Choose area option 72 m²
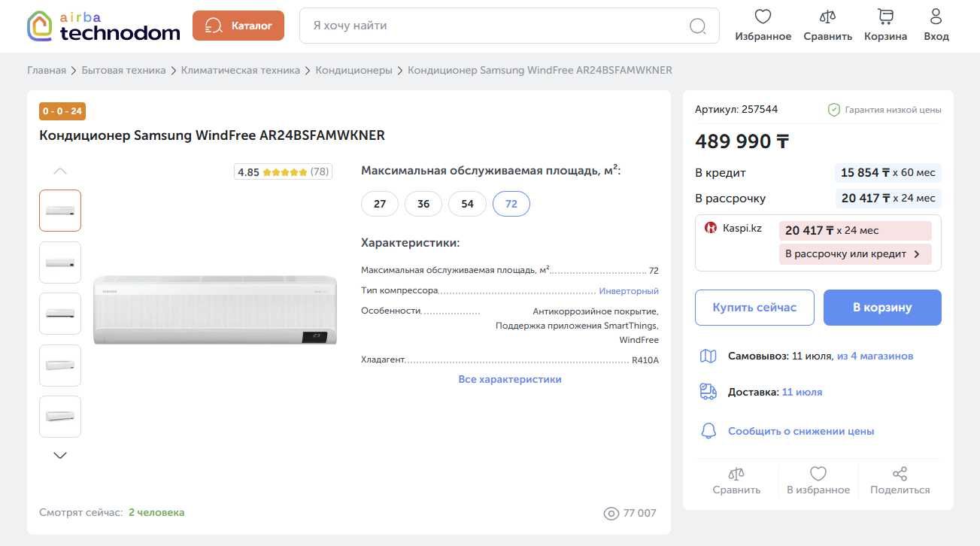This screenshot has width=980, height=546. (511, 204)
